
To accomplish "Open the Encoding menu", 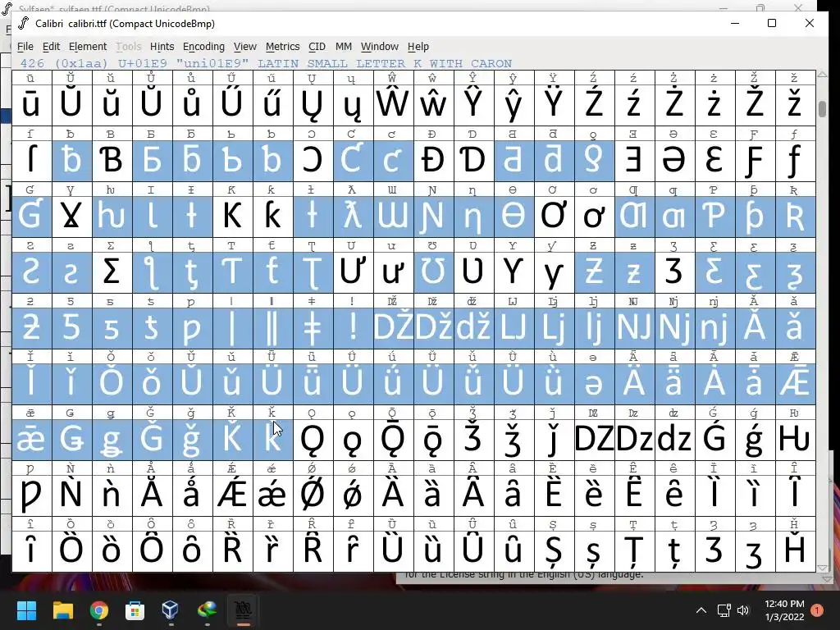I will pos(203,47).
